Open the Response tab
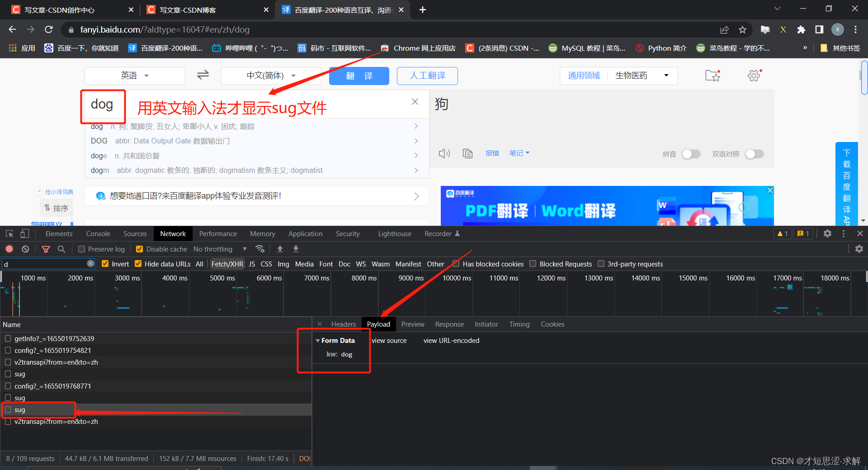Image resolution: width=868 pixels, height=470 pixels. point(449,324)
